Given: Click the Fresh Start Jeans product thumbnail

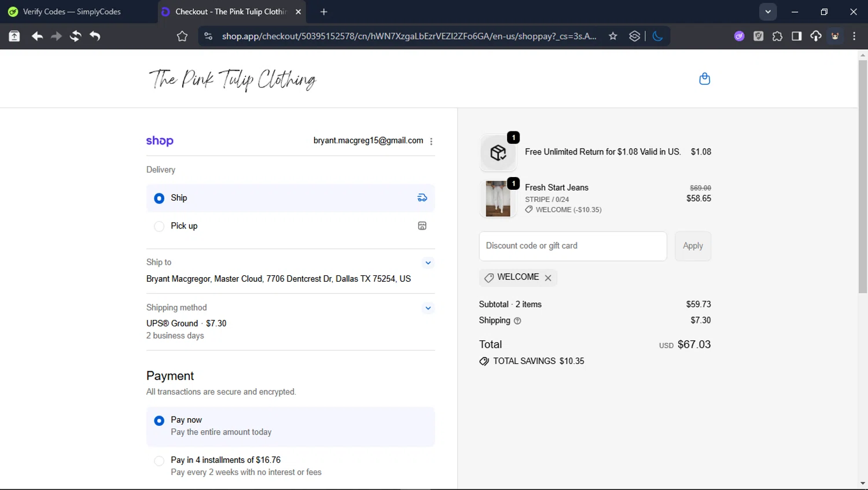Looking at the screenshot, I should click(498, 198).
